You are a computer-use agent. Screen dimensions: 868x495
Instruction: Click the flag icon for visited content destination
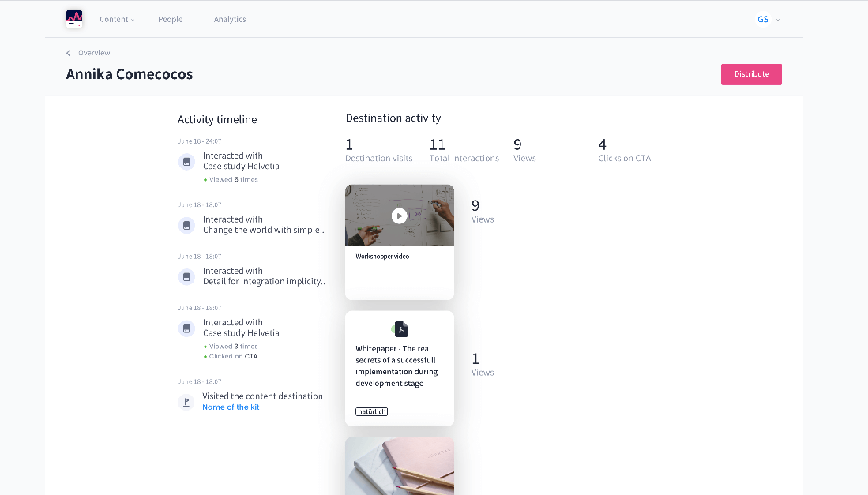tap(186, 402)
